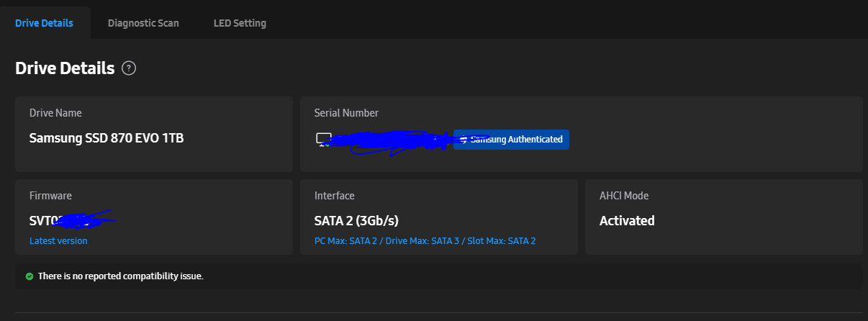868x321 pixels.
Task: Click the shield icon in the Authenticated badge
Action: pos(464,140)
